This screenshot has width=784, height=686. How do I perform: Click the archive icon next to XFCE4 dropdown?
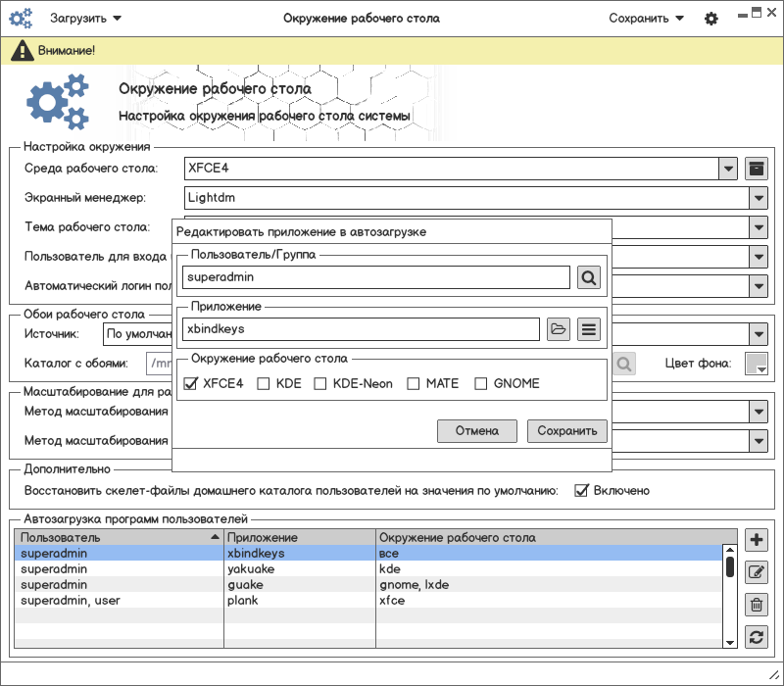[756, 169]
